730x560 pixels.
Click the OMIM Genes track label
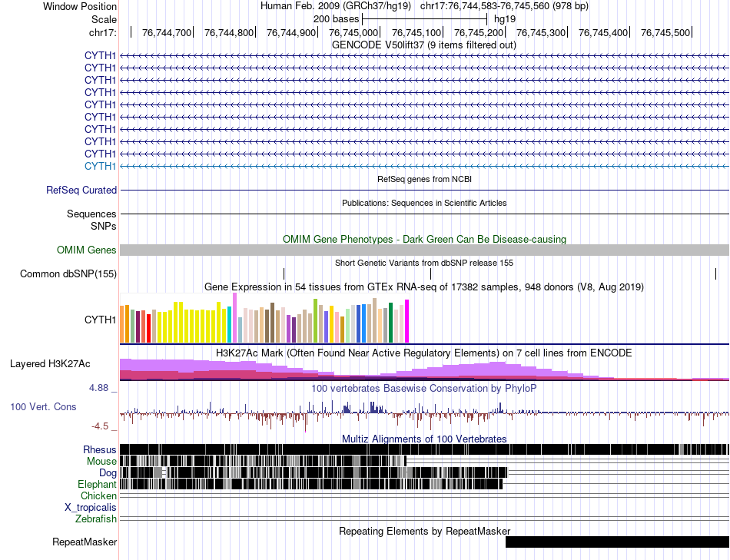pyautogui.click(x=87, y=250)
